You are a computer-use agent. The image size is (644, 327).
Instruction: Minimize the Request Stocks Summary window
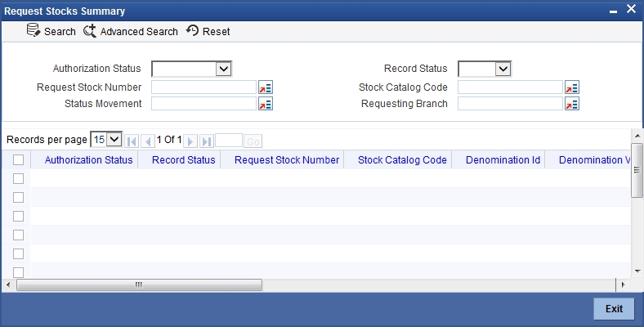[613, 11]
